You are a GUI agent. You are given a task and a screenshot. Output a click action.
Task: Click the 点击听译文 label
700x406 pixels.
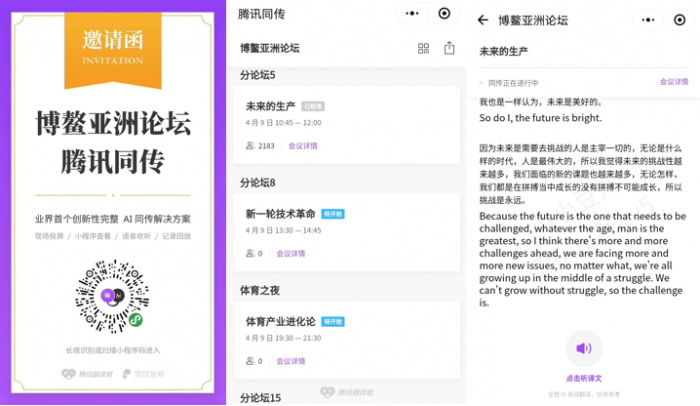(584, 378)
